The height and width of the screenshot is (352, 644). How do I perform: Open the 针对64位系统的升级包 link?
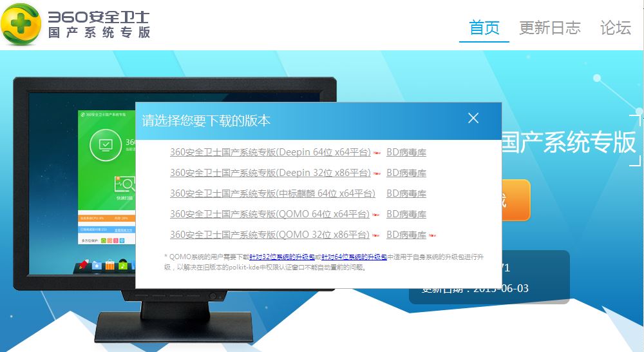point(354,257)
